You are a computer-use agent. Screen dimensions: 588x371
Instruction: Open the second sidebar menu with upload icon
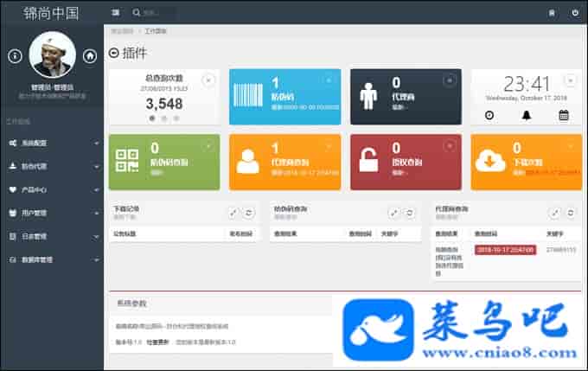[52, 166]
